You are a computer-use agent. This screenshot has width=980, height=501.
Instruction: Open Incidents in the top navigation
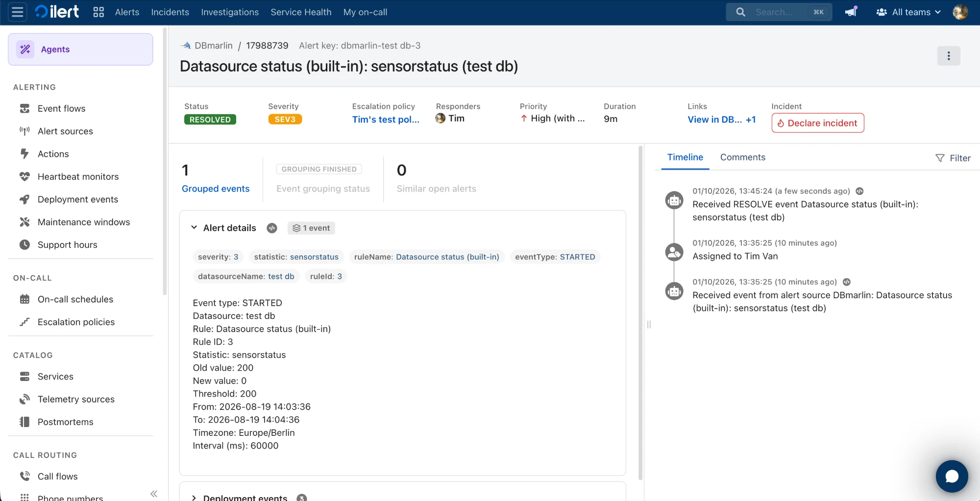170,12
